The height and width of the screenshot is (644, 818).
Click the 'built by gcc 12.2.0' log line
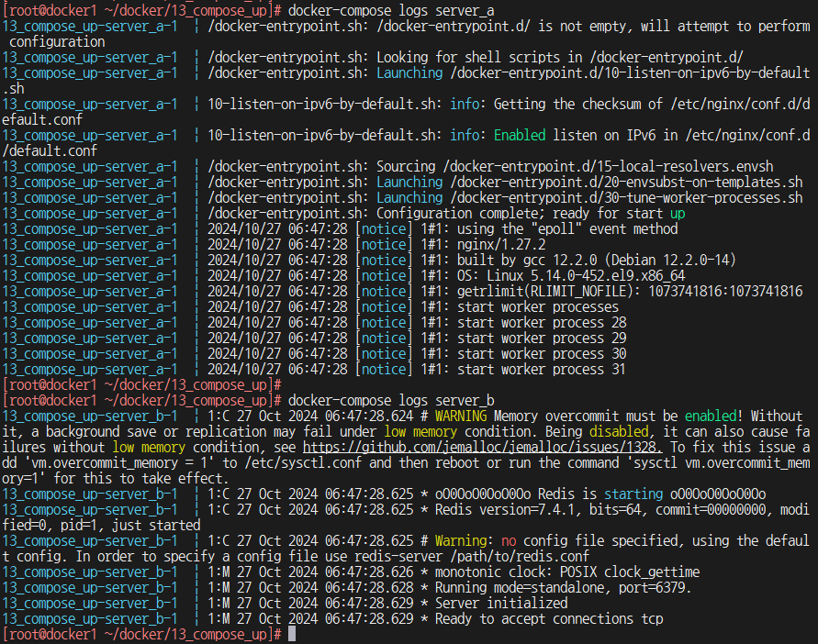[x=596, y=261]
